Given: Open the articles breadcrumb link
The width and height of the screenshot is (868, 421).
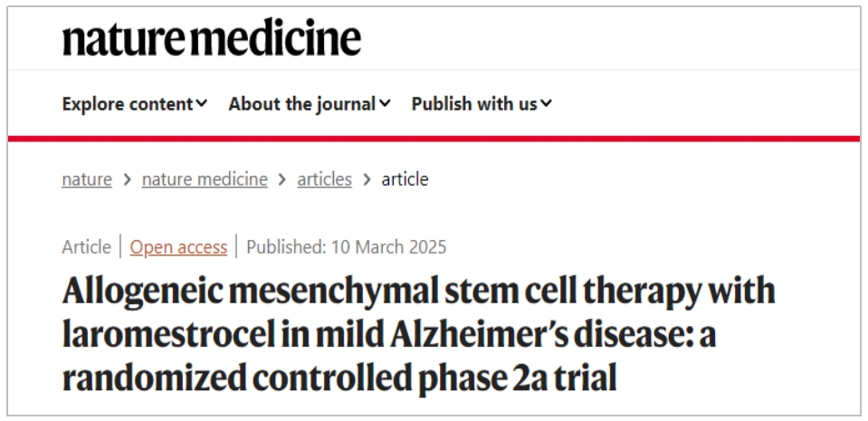Looking at the screenshot, I should click(324, 179).
